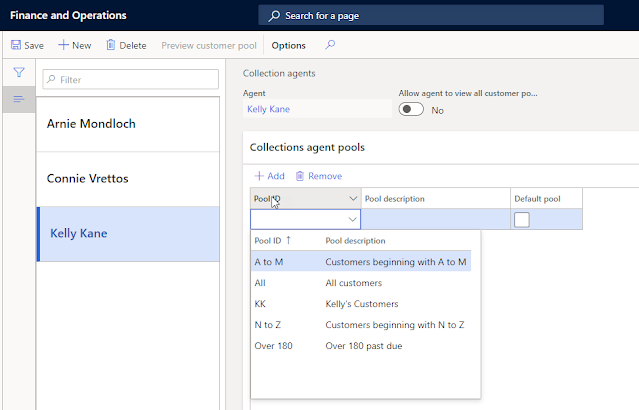Viewport: 639px width, 410px height.
Task: Open the funnel filter pane icon
Action: 19,73
